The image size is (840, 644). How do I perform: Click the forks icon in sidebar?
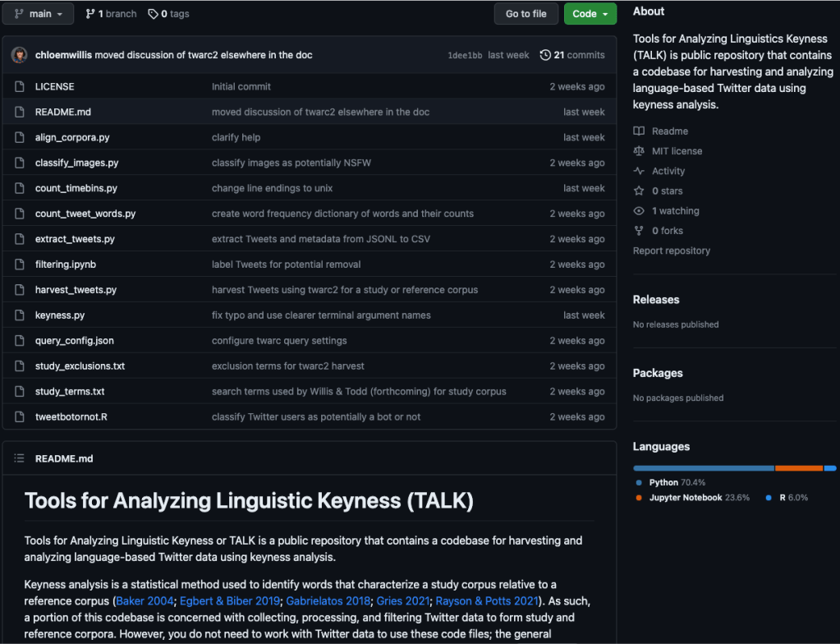pyautogui.click(x=639, y=231)
